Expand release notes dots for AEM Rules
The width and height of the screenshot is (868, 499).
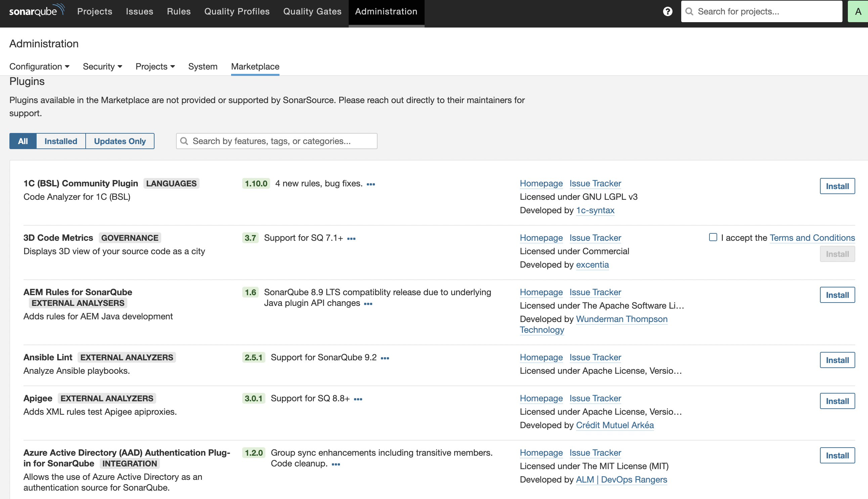(x=368, y=304)
